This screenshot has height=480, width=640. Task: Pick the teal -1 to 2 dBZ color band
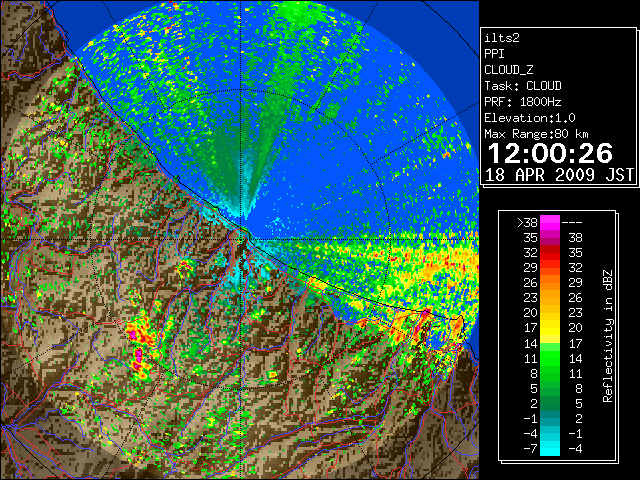point(550,418)
